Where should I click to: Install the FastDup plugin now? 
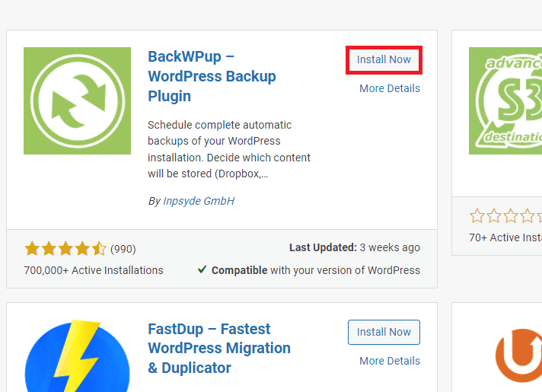coord(384,332)
